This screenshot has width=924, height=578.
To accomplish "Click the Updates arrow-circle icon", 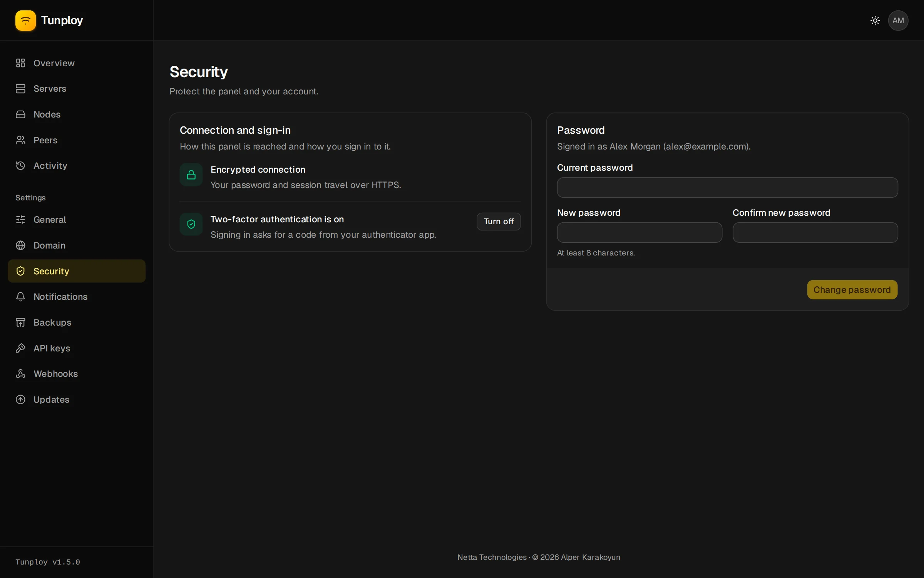I will tap(20, 400).
